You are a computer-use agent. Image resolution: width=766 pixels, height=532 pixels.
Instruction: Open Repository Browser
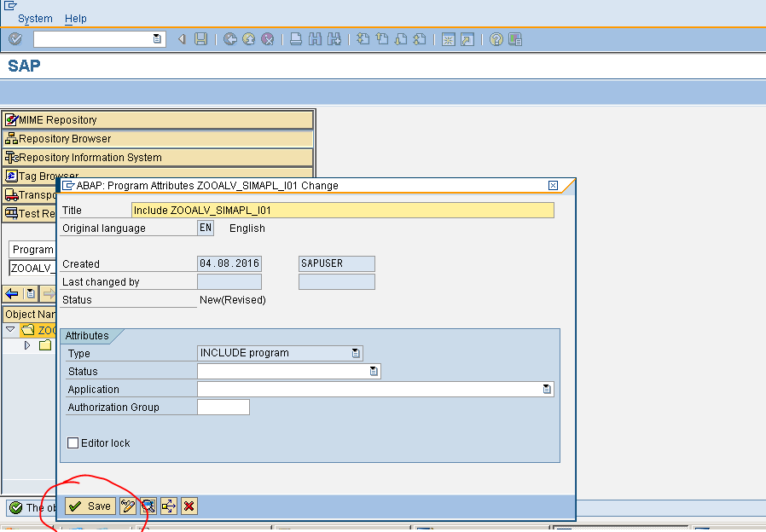click(158, 139)
